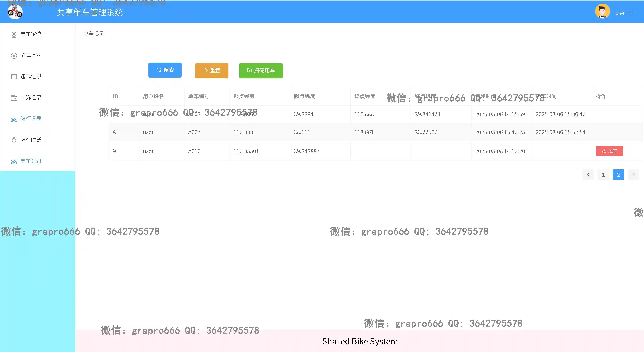
Task: Click the green 扫码用车 button
Action: [x=261, y=71]
